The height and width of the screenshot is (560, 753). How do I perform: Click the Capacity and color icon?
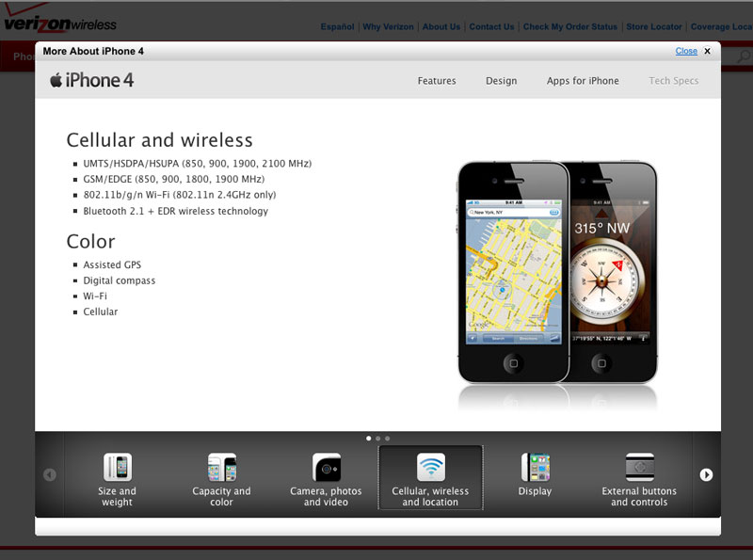221,466
